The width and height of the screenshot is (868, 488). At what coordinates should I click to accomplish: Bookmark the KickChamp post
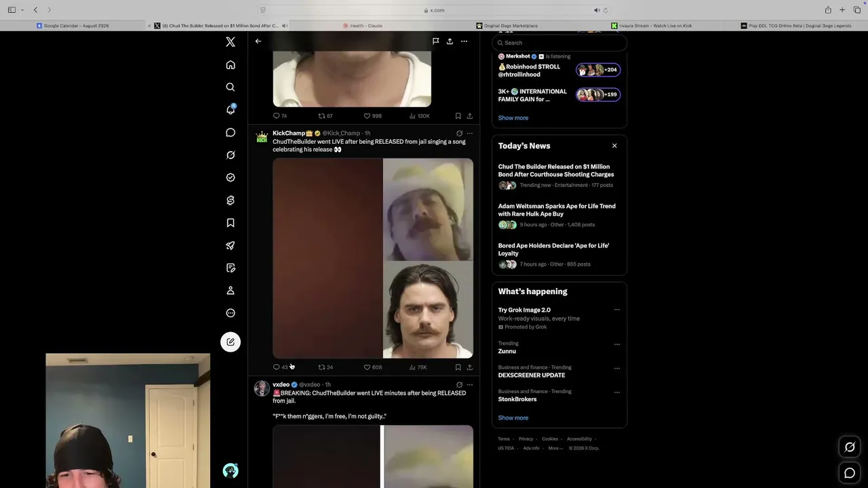[458, 367]
